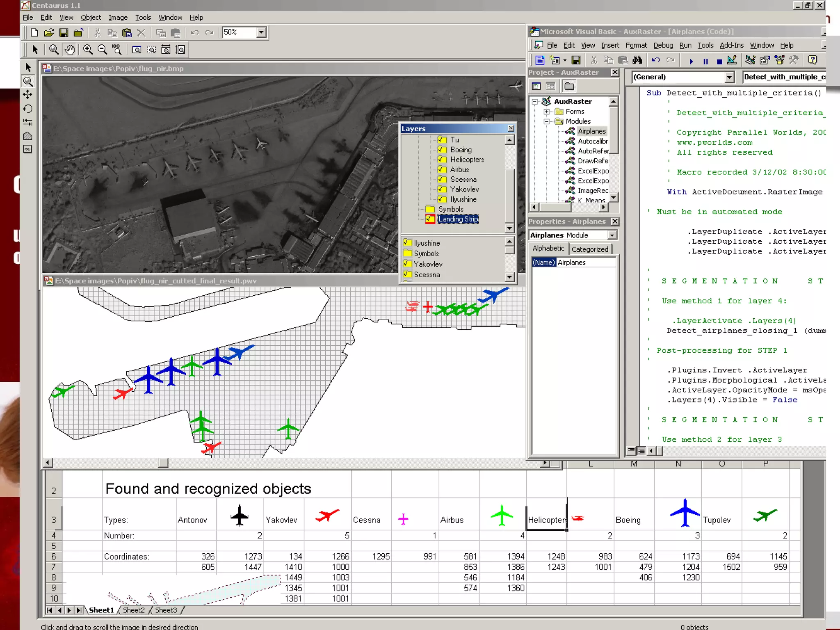Click the Zoom Out magnifier icon

(x=102, y=50)
